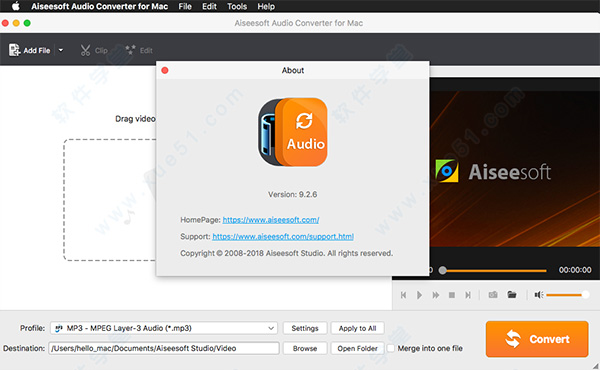Screen dimensions: 600x370
Task: Click the Edit effects star tool
Action: (139, 50)
